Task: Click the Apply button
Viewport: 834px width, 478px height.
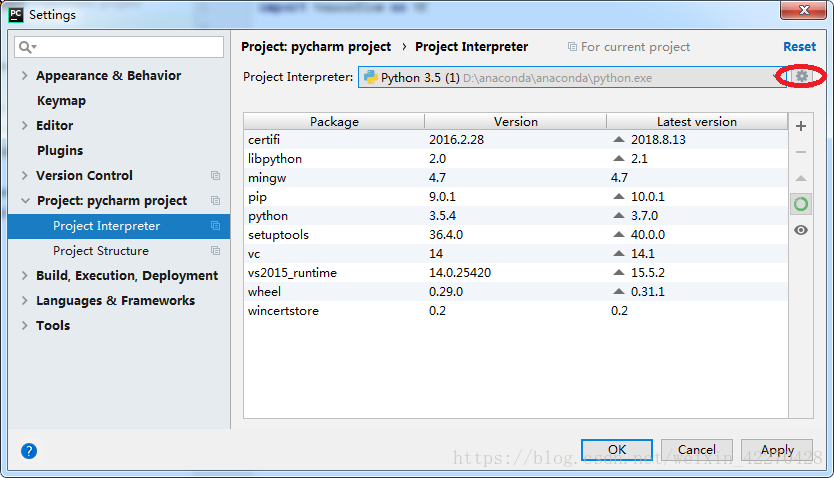Action: [x=777, y=450]
